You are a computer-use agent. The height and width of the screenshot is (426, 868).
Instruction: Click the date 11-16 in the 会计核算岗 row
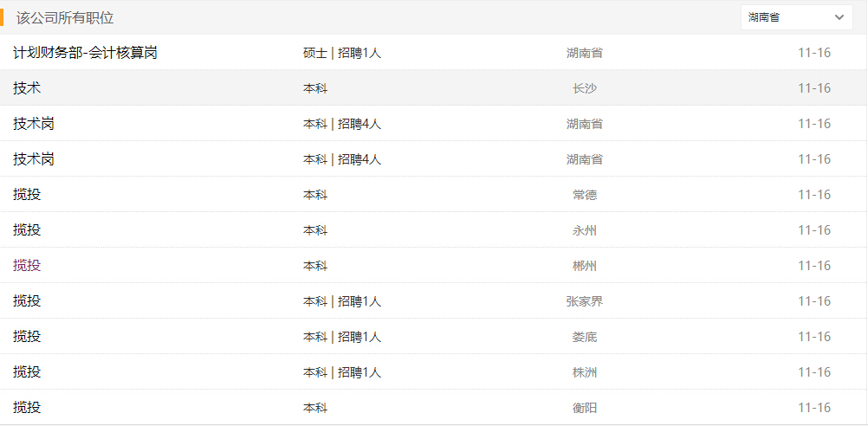pos(814,53)
